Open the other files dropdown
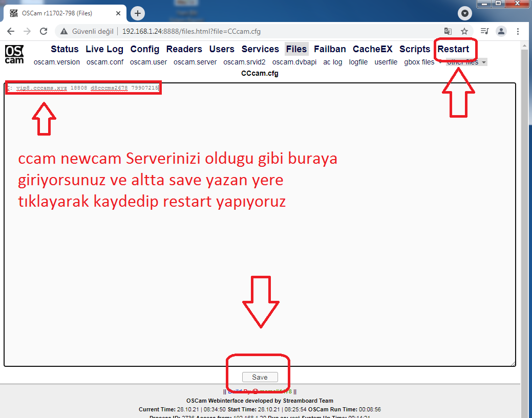The image size is (532, 418). (466, 62)
